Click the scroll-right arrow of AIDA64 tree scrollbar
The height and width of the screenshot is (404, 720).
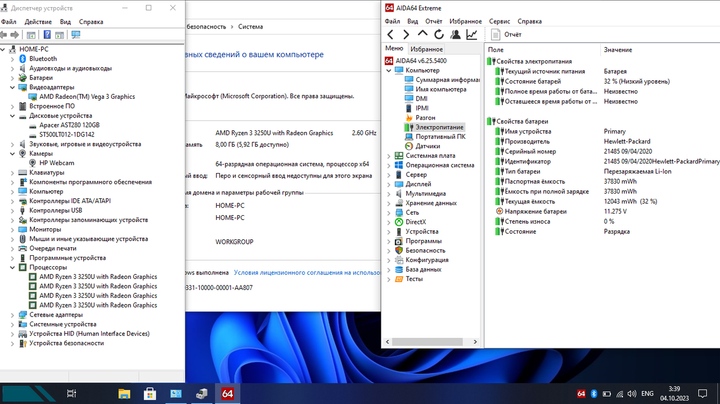(475, 342)
